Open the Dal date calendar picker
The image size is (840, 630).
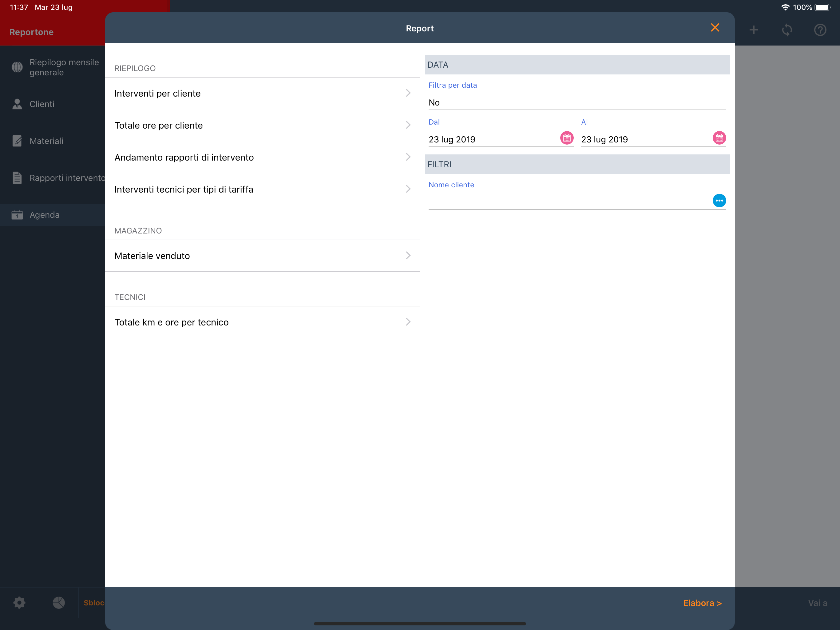click(x=567, y=138)
